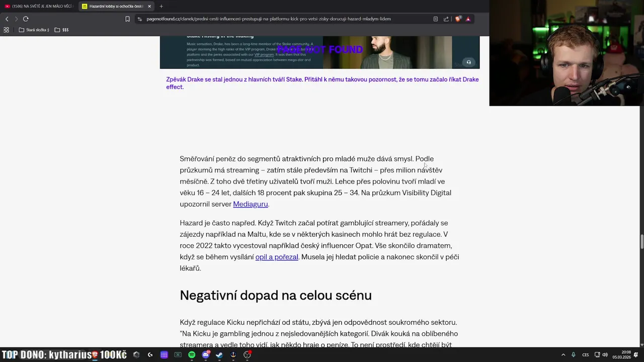
Task: Open the Unity-style cube taskbar icon
Action: pyautogui.click(x=136, y=355)
